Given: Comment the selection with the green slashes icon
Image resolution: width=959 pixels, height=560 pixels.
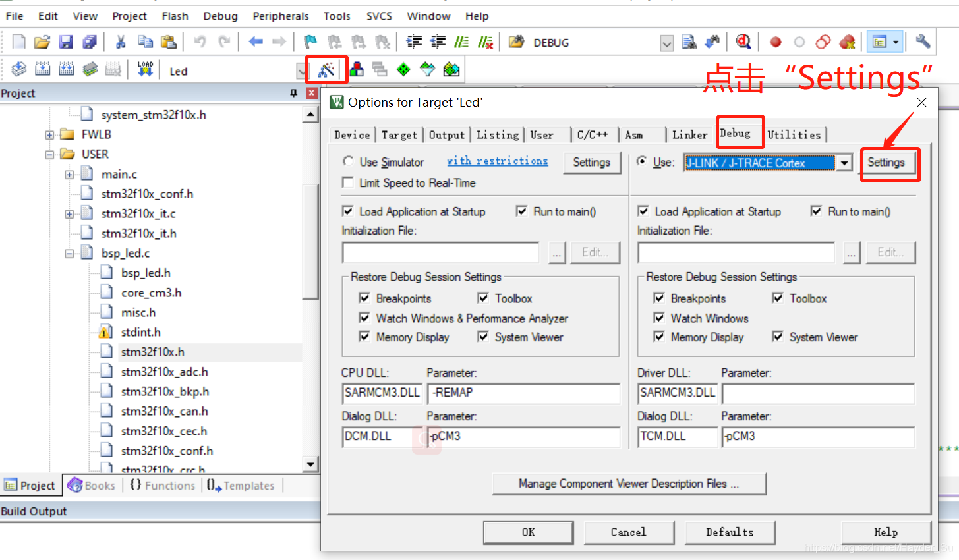Looking at the screenshot, I should pos(461,42).
